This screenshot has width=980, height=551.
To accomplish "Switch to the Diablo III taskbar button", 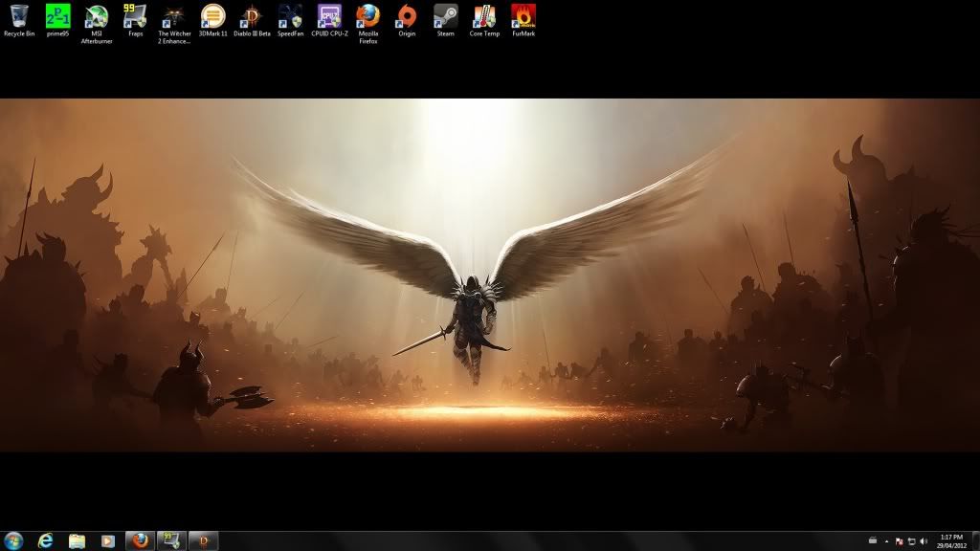I will pos(203,541).
